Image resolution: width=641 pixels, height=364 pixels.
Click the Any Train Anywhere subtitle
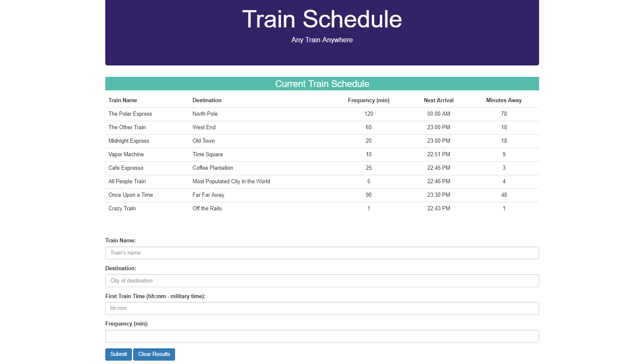pos(322,40)
